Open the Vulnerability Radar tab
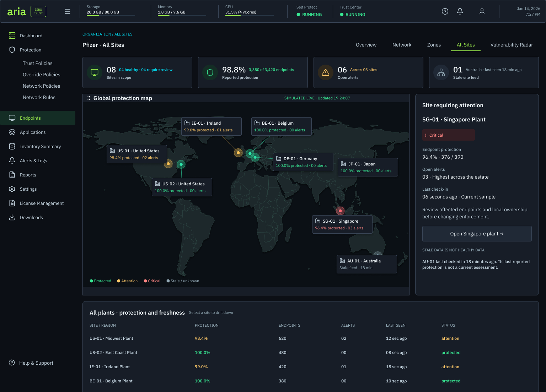 point(512,45)
